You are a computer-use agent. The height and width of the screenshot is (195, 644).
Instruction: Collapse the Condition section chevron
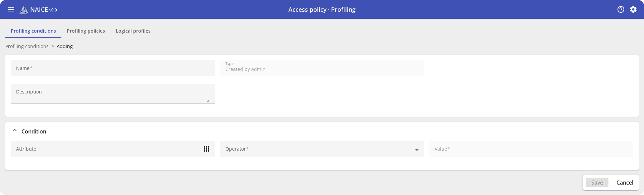click(15, 131)
